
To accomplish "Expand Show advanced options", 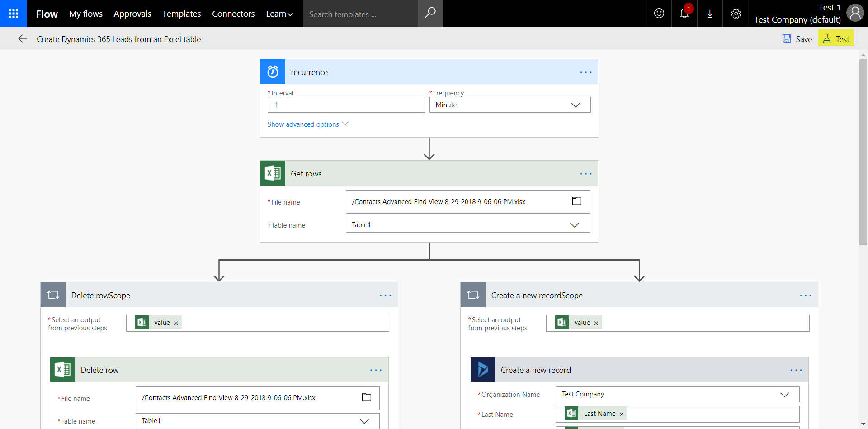I will click(308, 124).
